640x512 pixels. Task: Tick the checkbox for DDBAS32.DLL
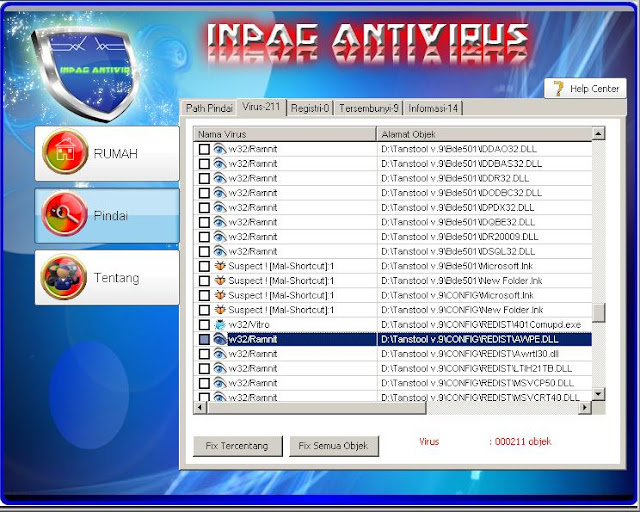(204, 164)
